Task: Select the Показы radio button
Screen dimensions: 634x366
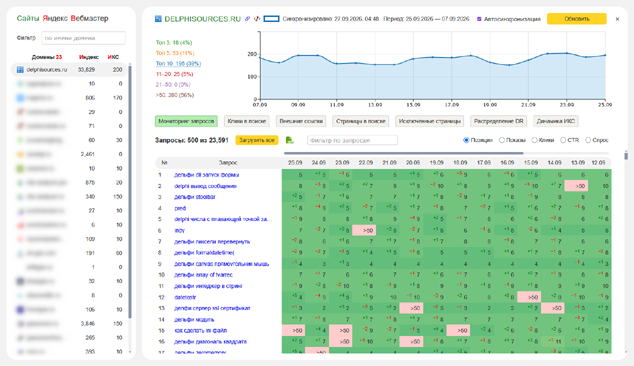Action: (502, 140)
